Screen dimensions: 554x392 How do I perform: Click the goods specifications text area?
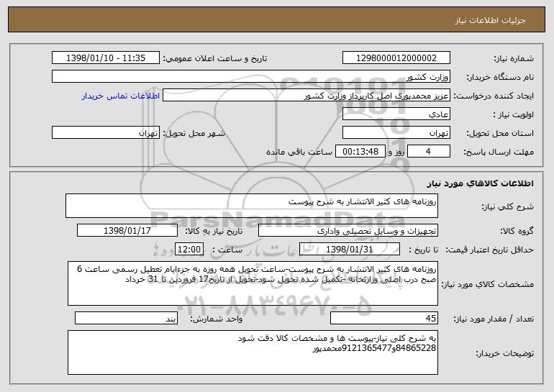click(253, 283)
